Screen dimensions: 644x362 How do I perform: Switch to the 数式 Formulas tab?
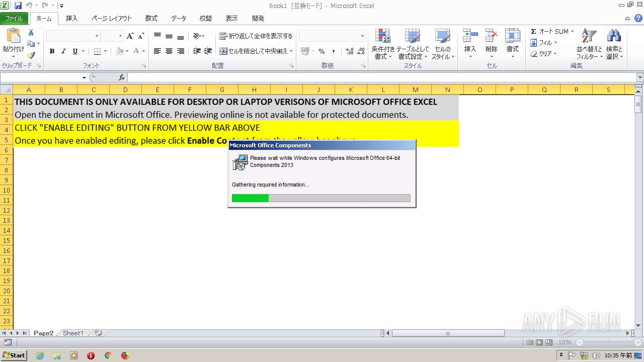(151, 19)
